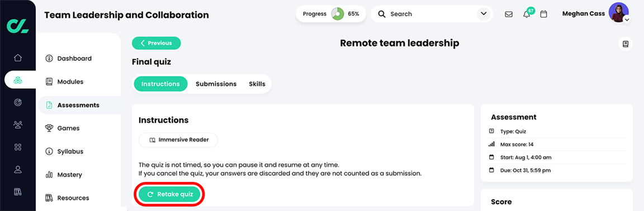Open the apps grid icon in left rail
This screenshot has height=211, width=644.
pyautogui.click(x=18, y=147)
